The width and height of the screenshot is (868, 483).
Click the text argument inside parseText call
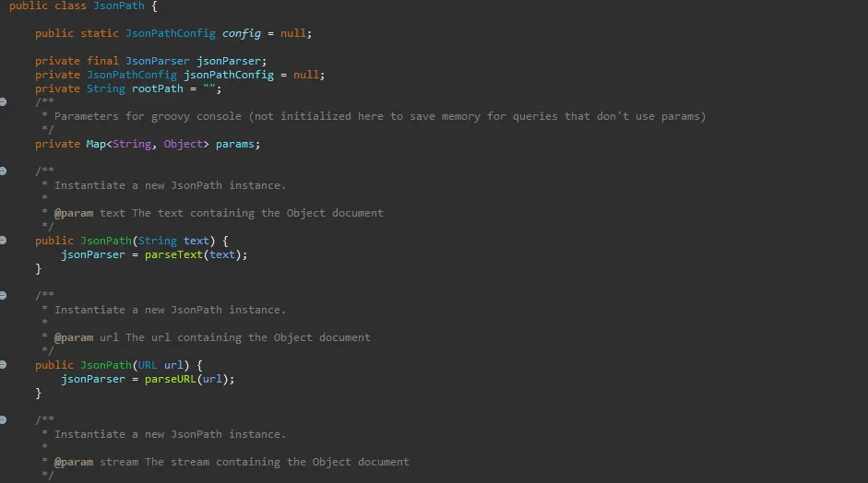pyautogui.click(x=222, y=254)
